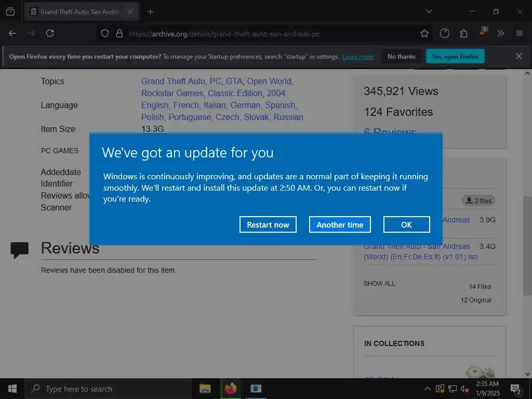
Task: Switch to Firefox in the taskbar
Action: [x=230, y=389]
